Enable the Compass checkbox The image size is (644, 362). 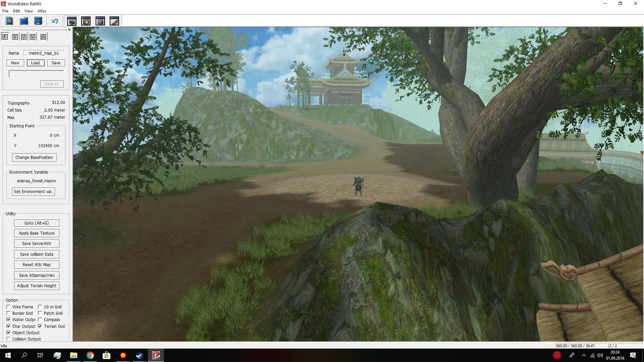click(x=40, y=319)
